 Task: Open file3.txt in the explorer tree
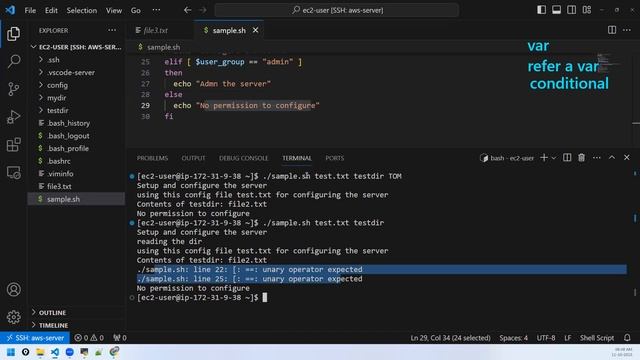coord(76,186)
